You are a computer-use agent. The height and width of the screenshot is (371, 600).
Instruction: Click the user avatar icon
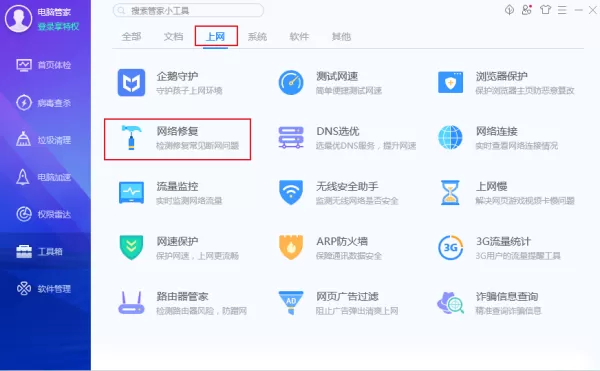tap(18, 19)
